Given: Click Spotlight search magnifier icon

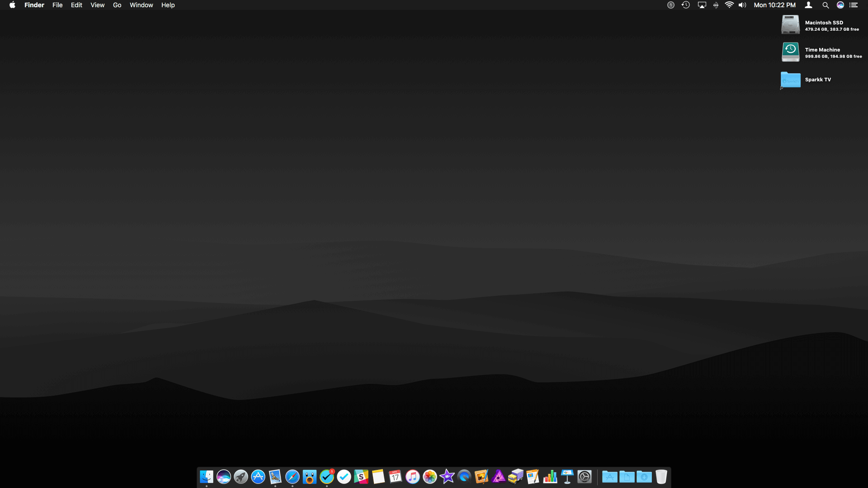Looking at the screenshot, I should click(826, 5).
